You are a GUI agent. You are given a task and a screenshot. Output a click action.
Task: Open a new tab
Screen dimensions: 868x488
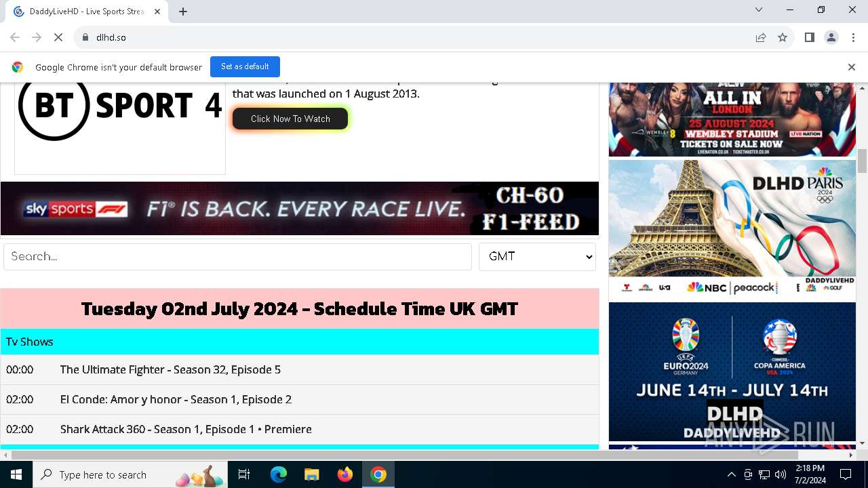[x=183, y=11]
